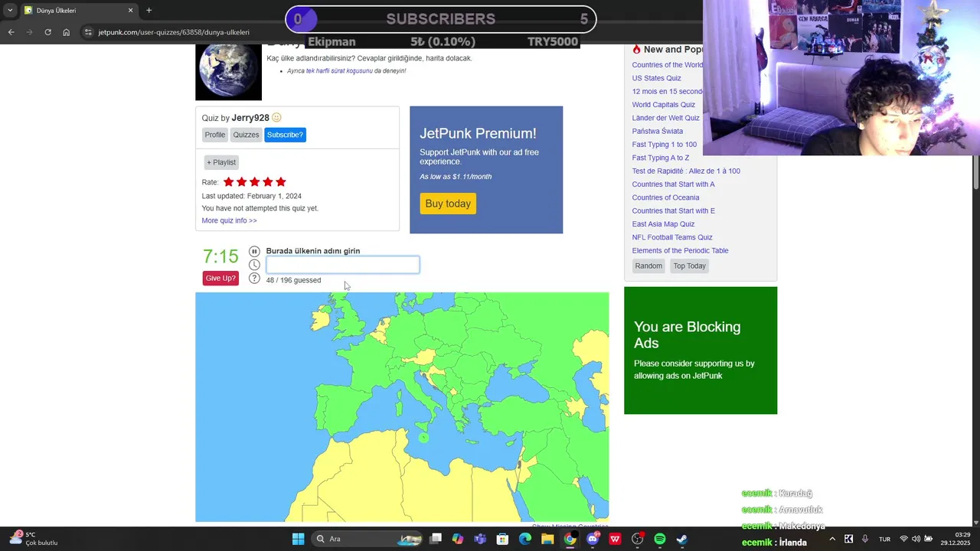Open the browser tab search dropdown
Screen dimensions: 980x551
pyautogui.click(x=10, y=10)
